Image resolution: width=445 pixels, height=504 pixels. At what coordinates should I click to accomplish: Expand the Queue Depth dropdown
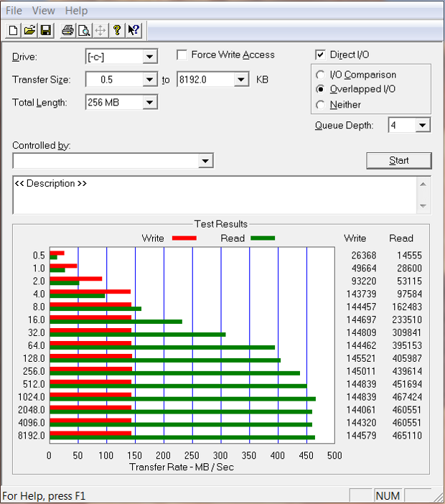click(422, 126)
